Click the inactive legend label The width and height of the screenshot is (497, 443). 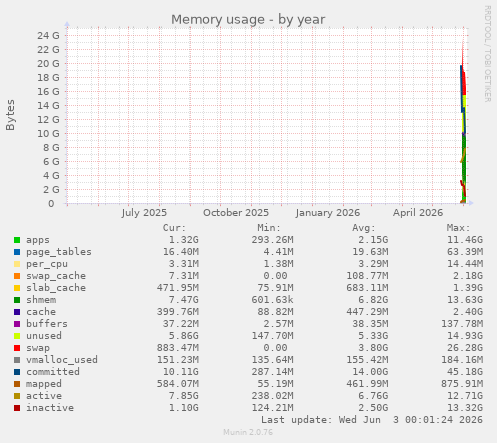50,408
